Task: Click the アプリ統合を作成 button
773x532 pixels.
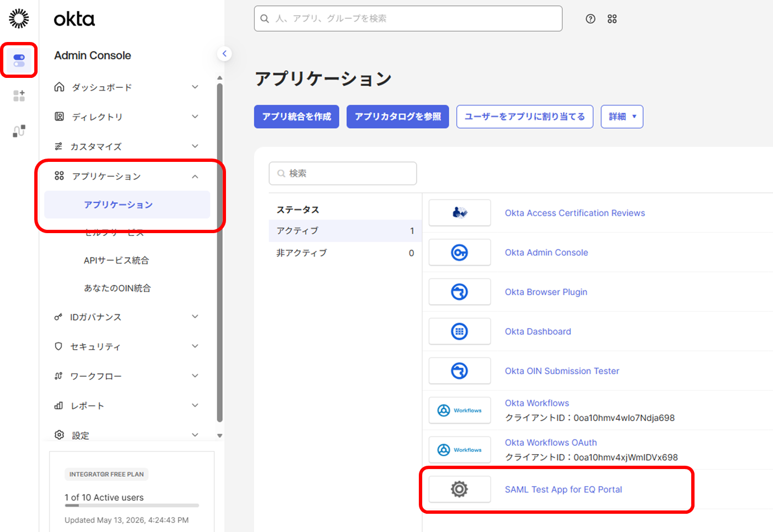Action: point(297,117)
